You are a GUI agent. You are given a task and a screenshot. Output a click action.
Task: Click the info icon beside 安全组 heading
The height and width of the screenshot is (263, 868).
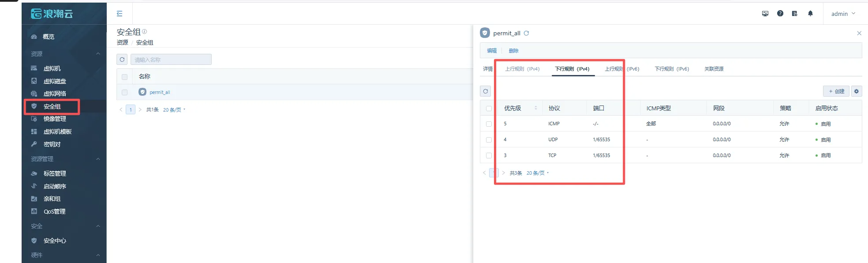click(x=144, y=32)
